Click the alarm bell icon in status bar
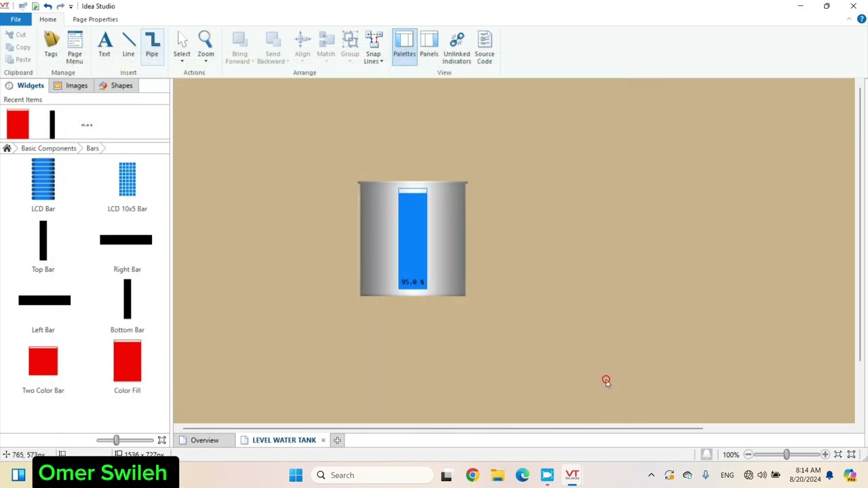The height and width of the screenshot is (488, 868). click(706, 454)
